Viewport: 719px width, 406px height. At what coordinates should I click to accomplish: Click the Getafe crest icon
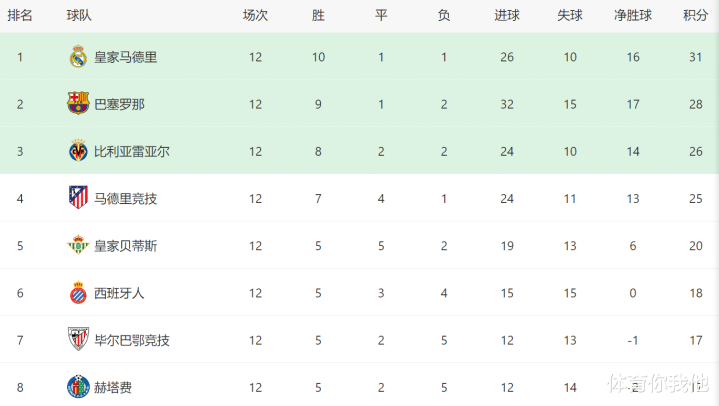click(78, 386)
